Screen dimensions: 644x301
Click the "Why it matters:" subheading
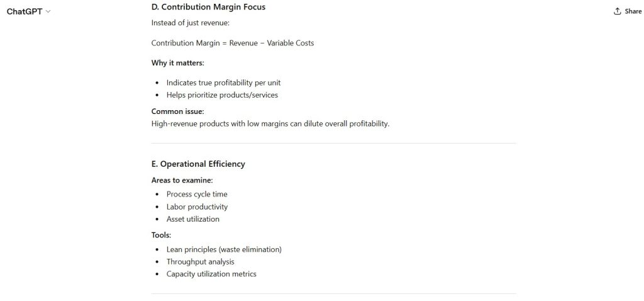click(x=177, y=63)
